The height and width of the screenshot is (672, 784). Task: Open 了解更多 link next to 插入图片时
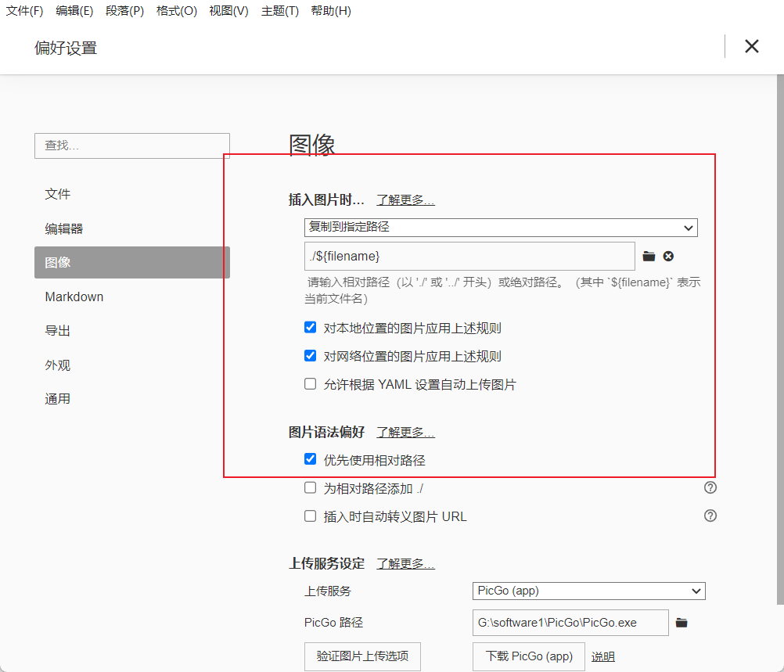[x=405, y=200]
